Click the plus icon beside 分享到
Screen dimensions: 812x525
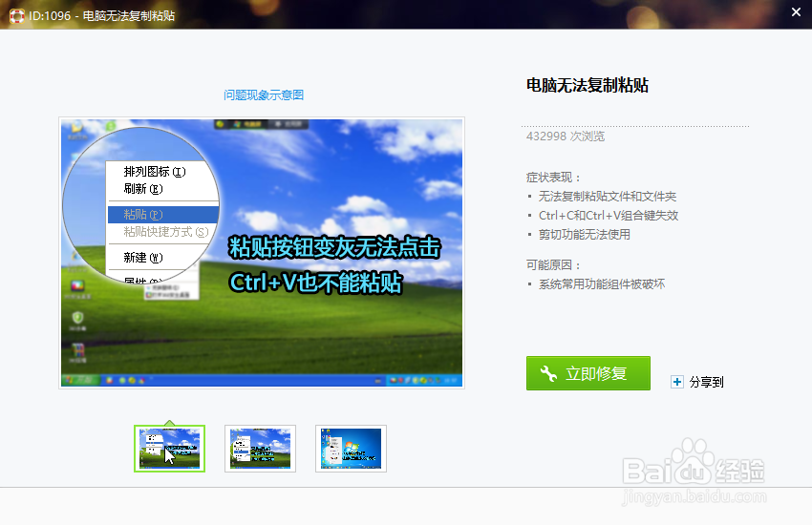click(x=677, y=382)
